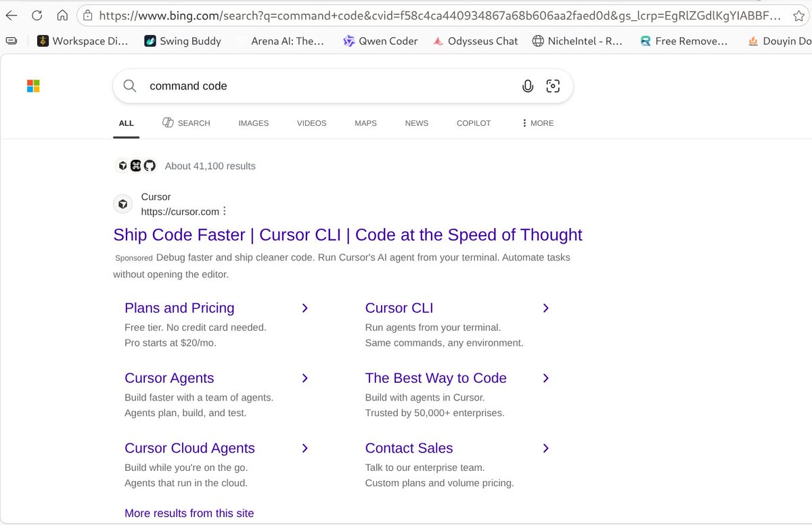Open the Plans and Pricing link

click(179, 308)
